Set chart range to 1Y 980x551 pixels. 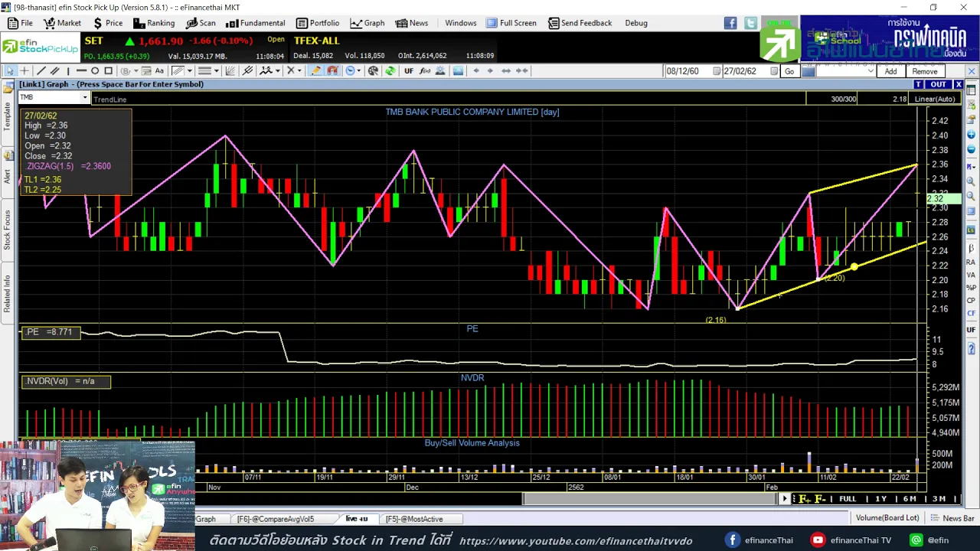pyautogui.click(x=881, y=499)
